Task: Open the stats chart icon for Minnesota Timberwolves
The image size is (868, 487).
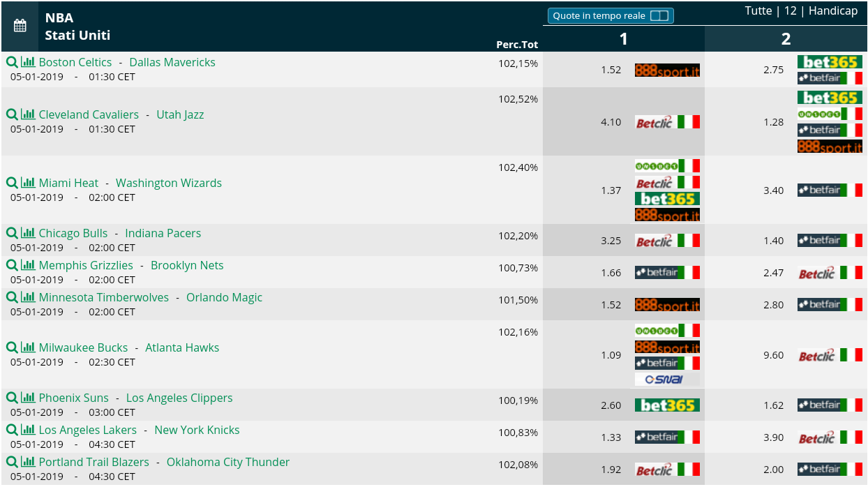Action: coord(28,297)
